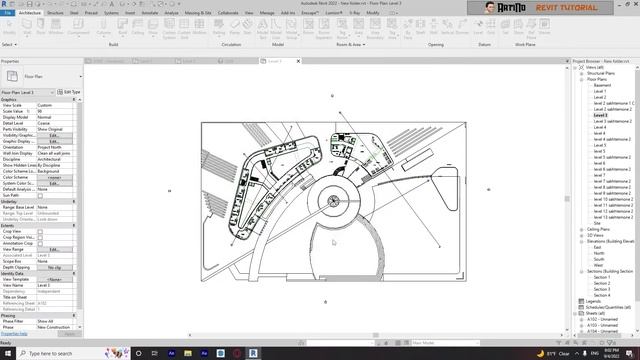Screen dimensions: 640x360
Task: Click the View Template None button
Action: pyautogui.click(x=55, y=280)
